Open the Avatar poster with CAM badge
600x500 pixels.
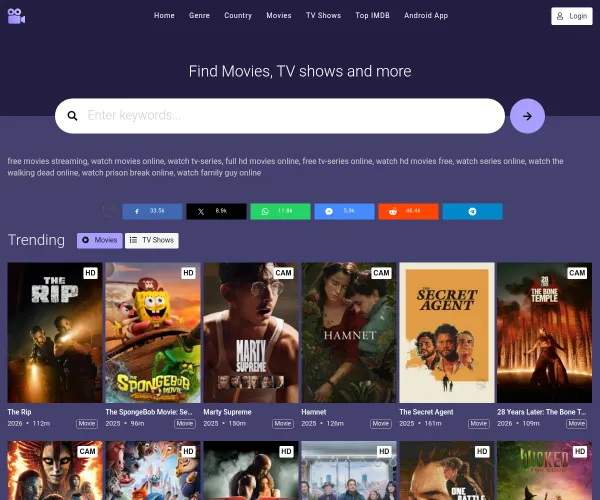(55, 470)
